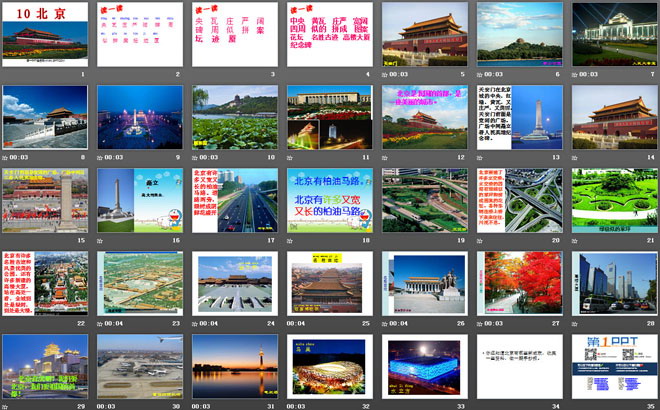Select slide 18 with '北京有柏油马路' text
Image resolution: width=660 pixels, height=410 pixels.
click(329, 200)
